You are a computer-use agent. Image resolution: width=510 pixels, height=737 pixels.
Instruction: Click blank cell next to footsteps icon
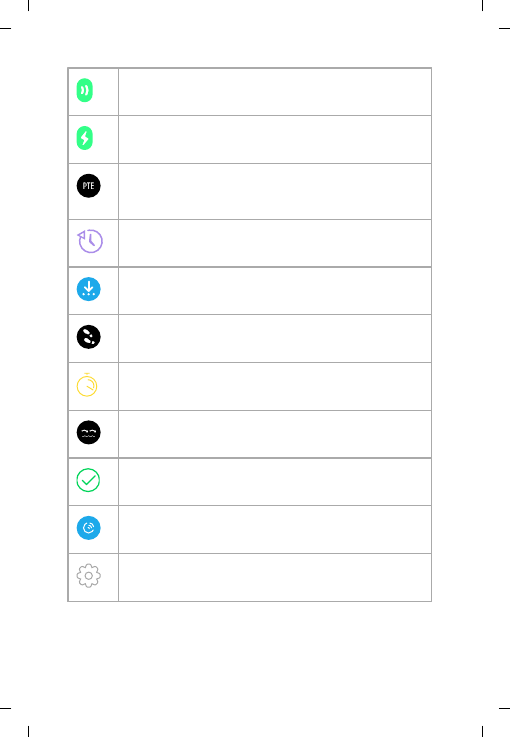[x=275, y=339]
